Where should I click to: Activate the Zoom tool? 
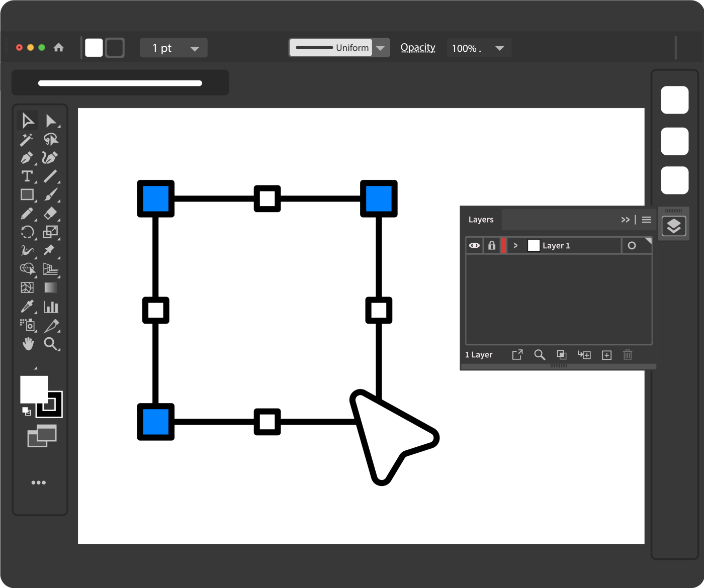[x=51, y=344]
